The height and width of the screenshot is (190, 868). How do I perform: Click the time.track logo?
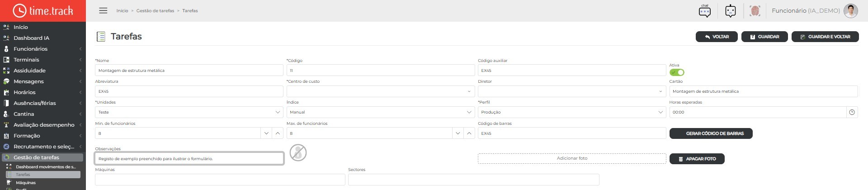pyautogui.click(x=43, y=10)
